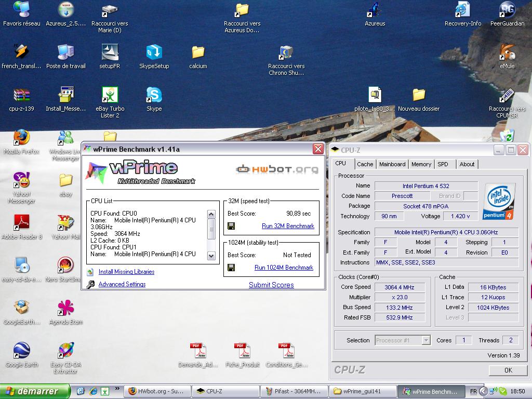Viewport: 532px width, 399px height.
Task: Open the SPD tab in CPU-Z
Action: [443, 164]
